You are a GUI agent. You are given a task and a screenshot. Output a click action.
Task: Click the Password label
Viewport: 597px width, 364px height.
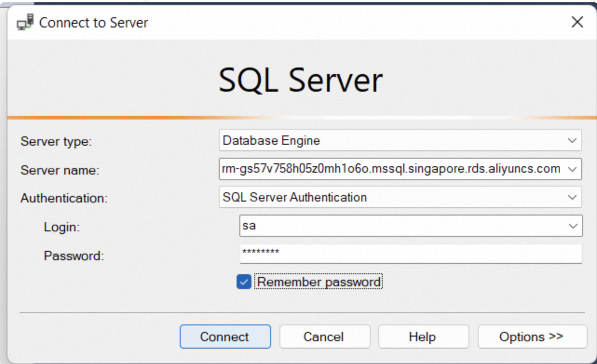coord(74,256)
